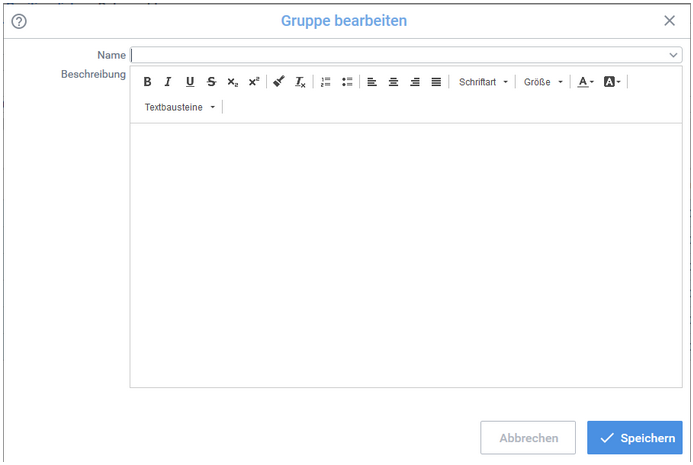
Task: Click the copy formatting brush icon
Action: coord(279,82)
